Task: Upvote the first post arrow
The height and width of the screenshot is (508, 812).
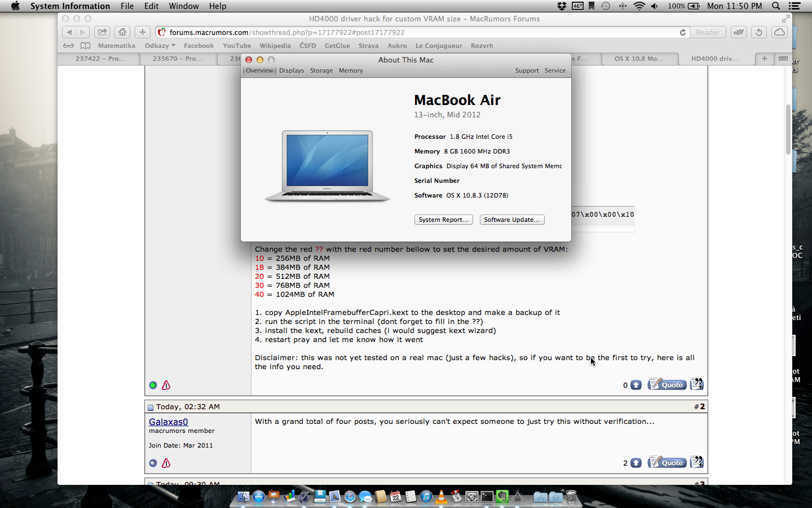Action: pyautogui.click(x=636, y=385)
